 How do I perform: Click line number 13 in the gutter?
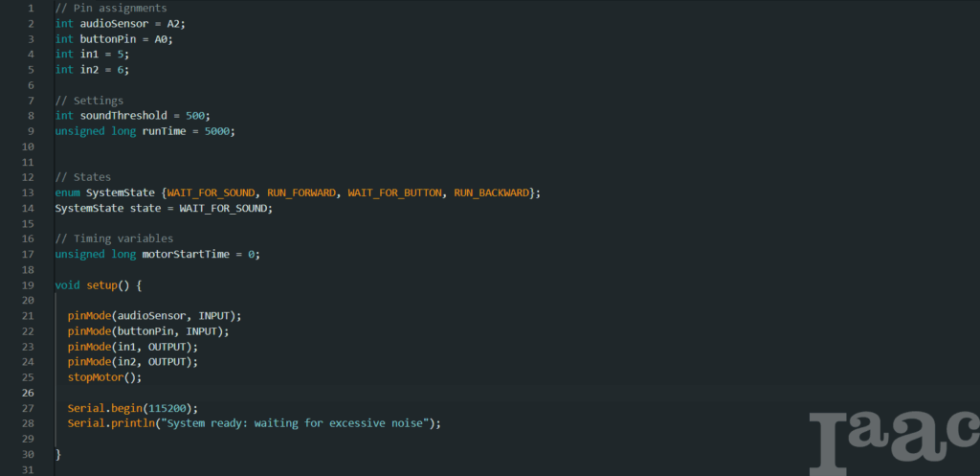(x=29, y=193)
